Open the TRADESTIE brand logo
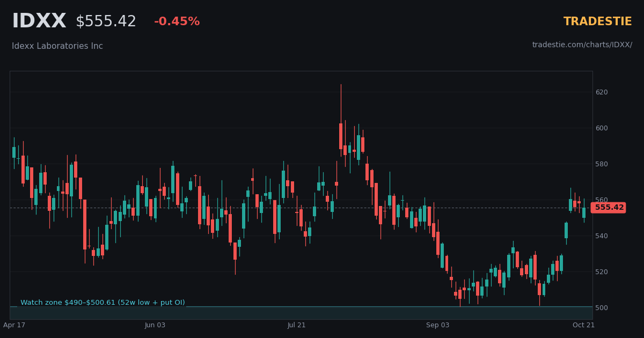The width and height of the screenshot is (644, 338). tap(597, 21)
